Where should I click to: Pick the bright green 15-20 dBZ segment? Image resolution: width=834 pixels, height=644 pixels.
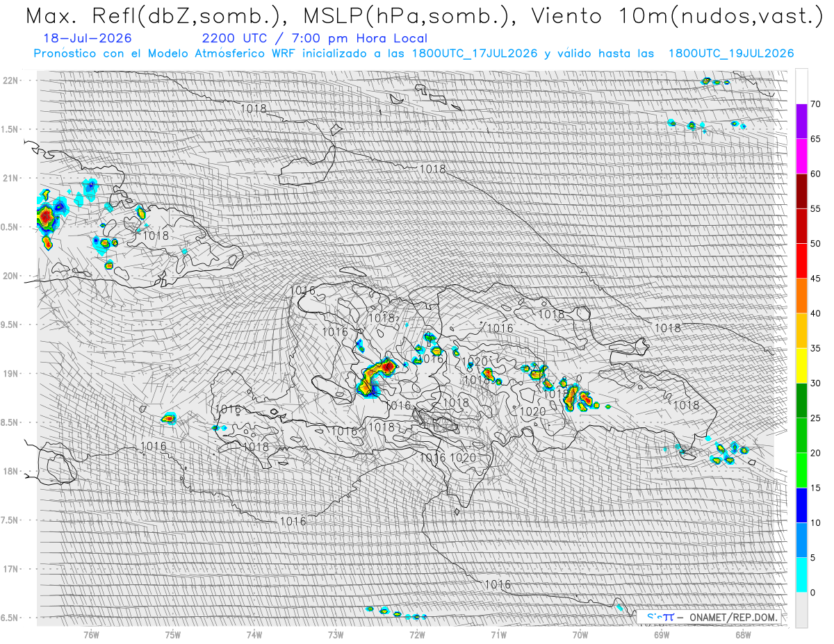801,470
